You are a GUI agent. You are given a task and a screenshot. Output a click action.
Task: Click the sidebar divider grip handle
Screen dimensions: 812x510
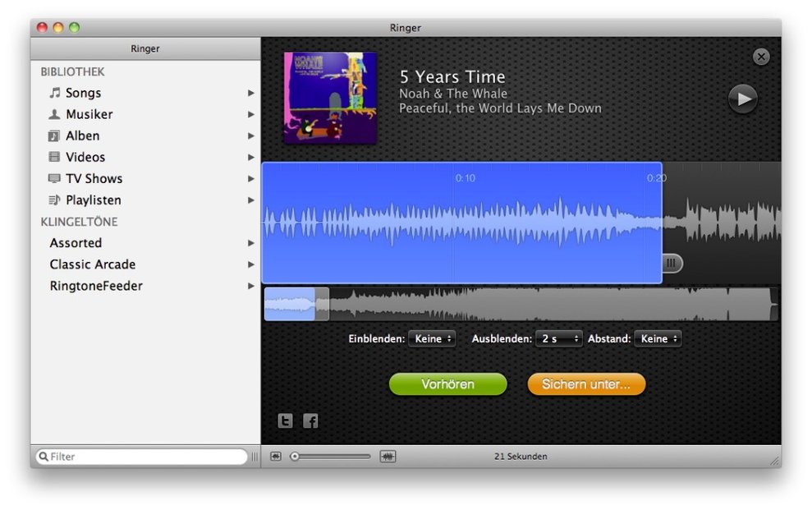[x=255, y=456]
